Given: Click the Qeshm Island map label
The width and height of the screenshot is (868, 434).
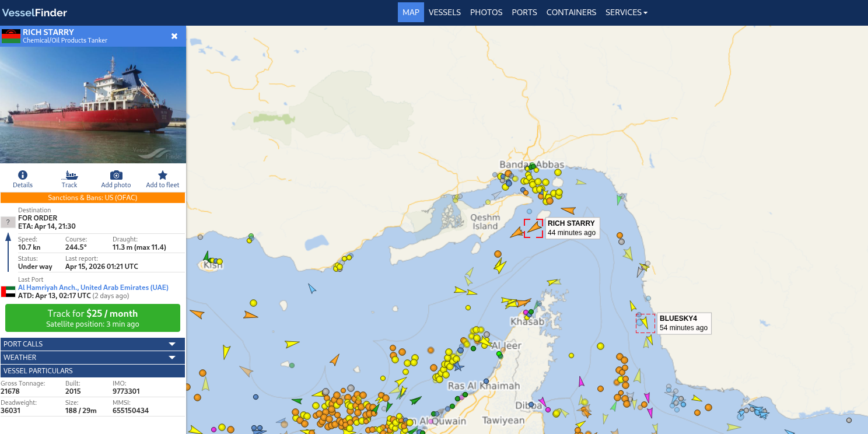Looking at the screenshot, I should (485, 222).
